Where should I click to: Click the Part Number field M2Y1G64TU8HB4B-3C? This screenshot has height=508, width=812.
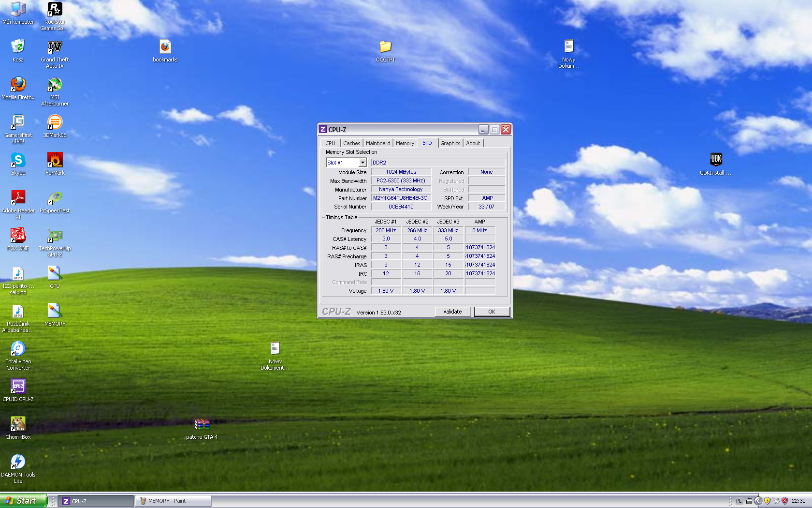tap(401, 198)
